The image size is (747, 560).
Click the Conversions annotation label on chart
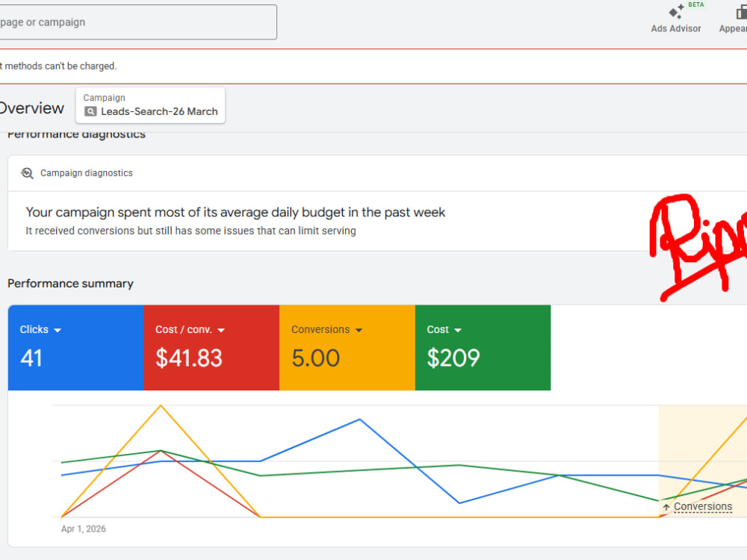click(703, 507)
